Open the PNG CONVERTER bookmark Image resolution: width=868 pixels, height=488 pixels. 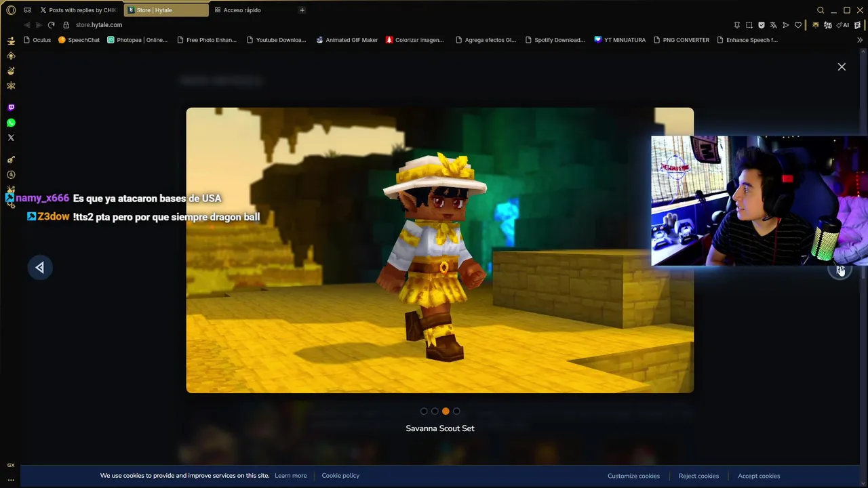682,40
